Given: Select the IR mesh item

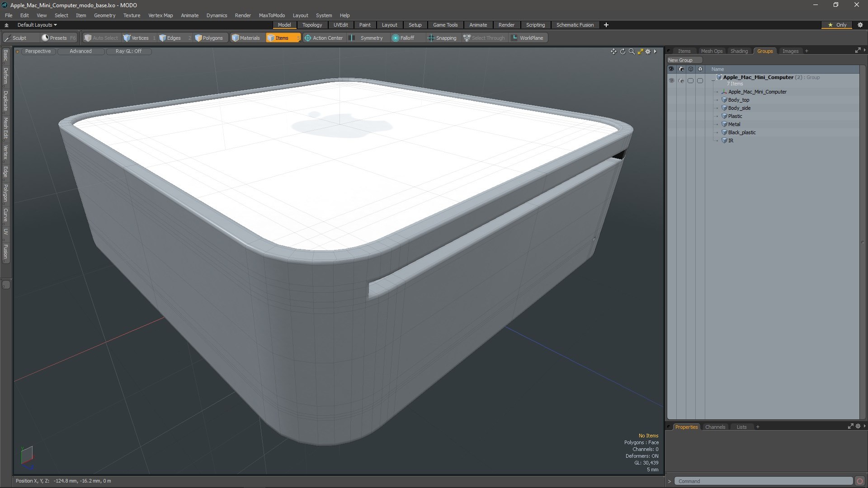Looking at the screenshot, I should click(731, 141).
